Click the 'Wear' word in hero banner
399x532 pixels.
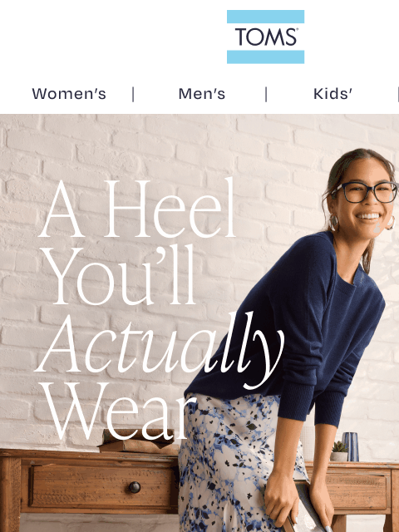point(117,410)
